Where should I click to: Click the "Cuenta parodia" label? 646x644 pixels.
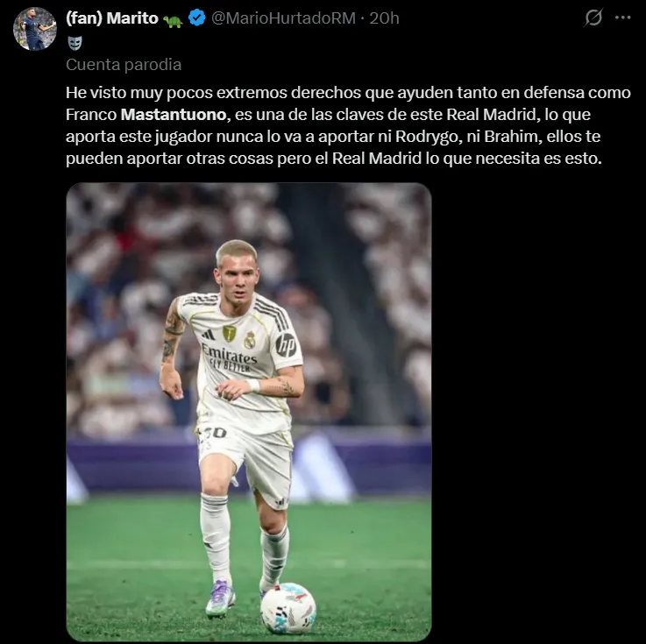[124, 64]
